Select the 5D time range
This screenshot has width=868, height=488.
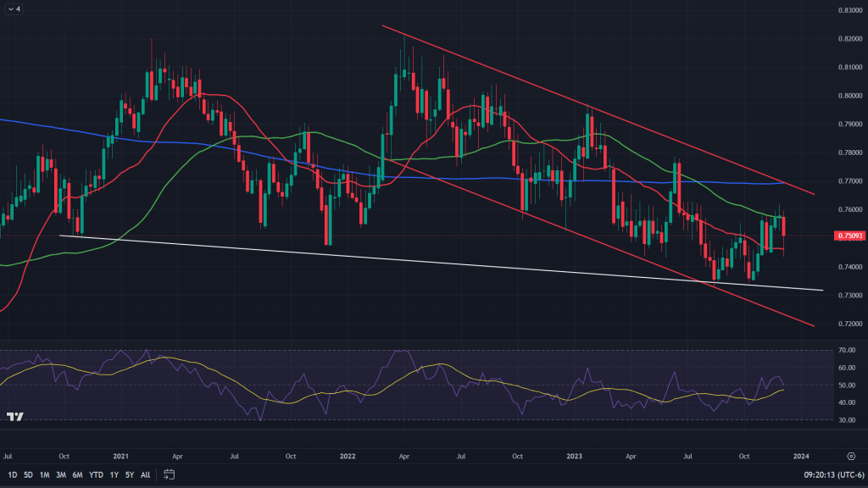click(28, 474)
